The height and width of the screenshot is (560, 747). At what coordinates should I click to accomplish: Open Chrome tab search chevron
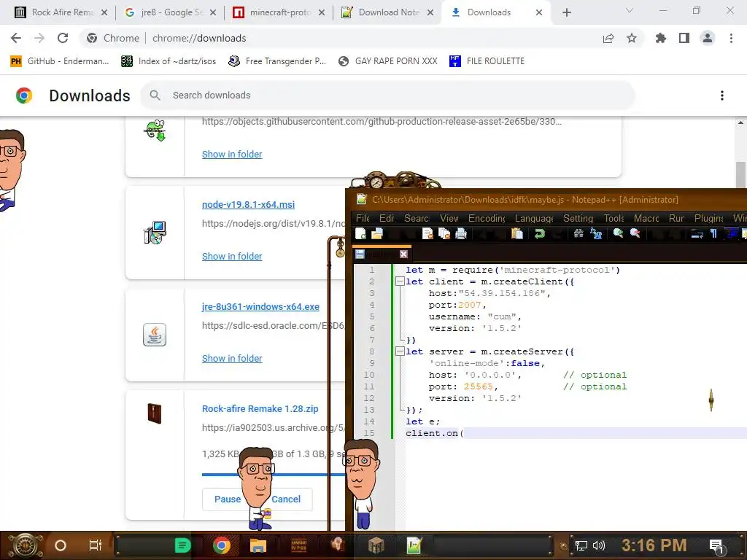click(630, 10)
